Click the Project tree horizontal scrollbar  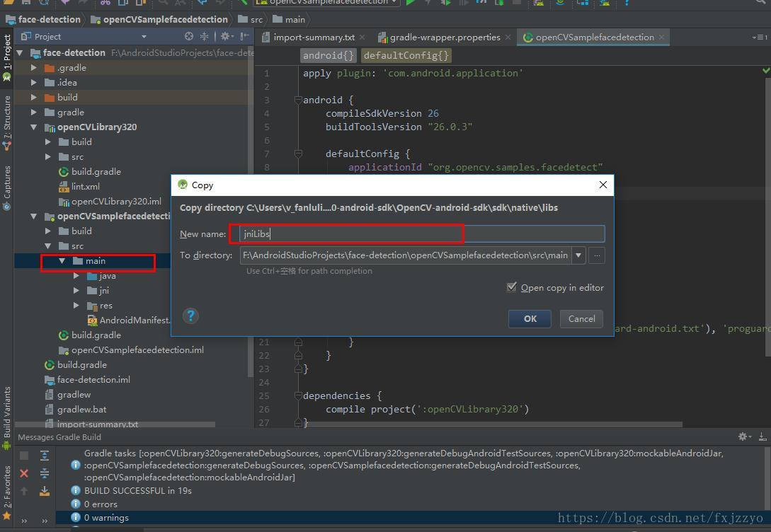[115, 424]
